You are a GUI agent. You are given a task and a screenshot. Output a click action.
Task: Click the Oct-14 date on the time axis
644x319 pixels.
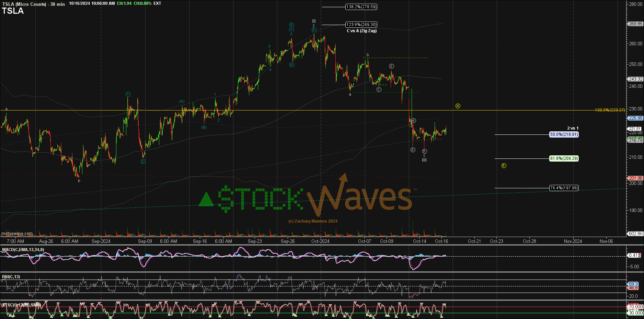coord(419,241)
